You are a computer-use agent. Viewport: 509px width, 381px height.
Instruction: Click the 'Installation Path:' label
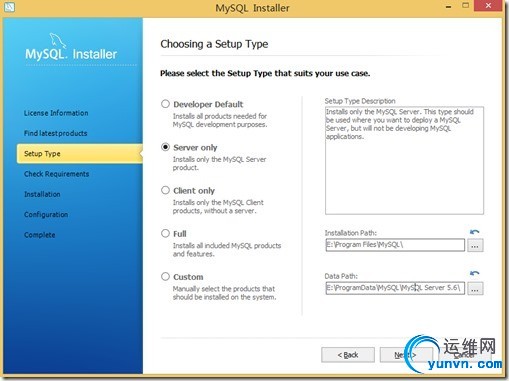click(x=351, y=233)
